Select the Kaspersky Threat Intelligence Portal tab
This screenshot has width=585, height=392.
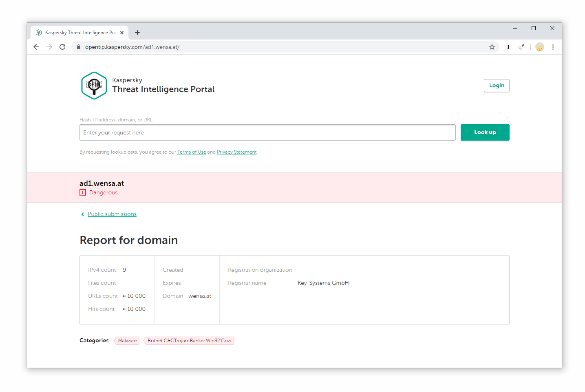point(79,33)
